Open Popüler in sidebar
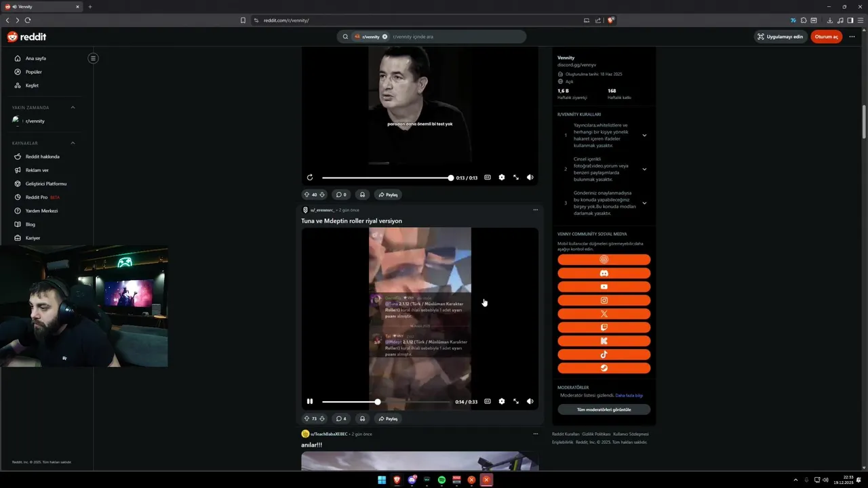The height and width of the screenshot is (488, 868). click(x=33, y=72)
